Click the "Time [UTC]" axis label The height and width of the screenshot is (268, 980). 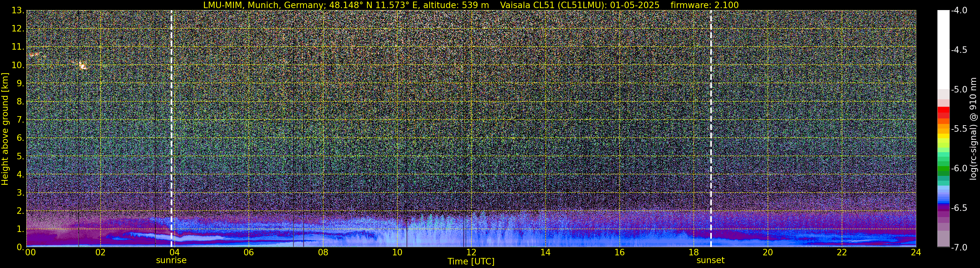coord(471,262)
